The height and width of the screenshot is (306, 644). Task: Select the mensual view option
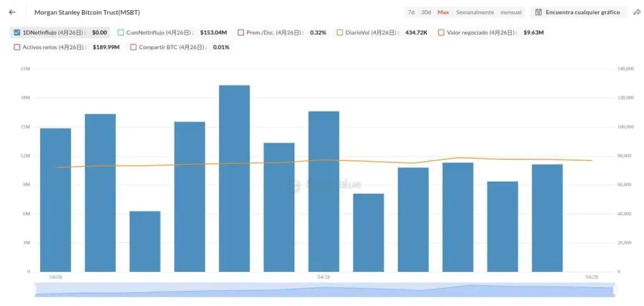coord(511,13)
